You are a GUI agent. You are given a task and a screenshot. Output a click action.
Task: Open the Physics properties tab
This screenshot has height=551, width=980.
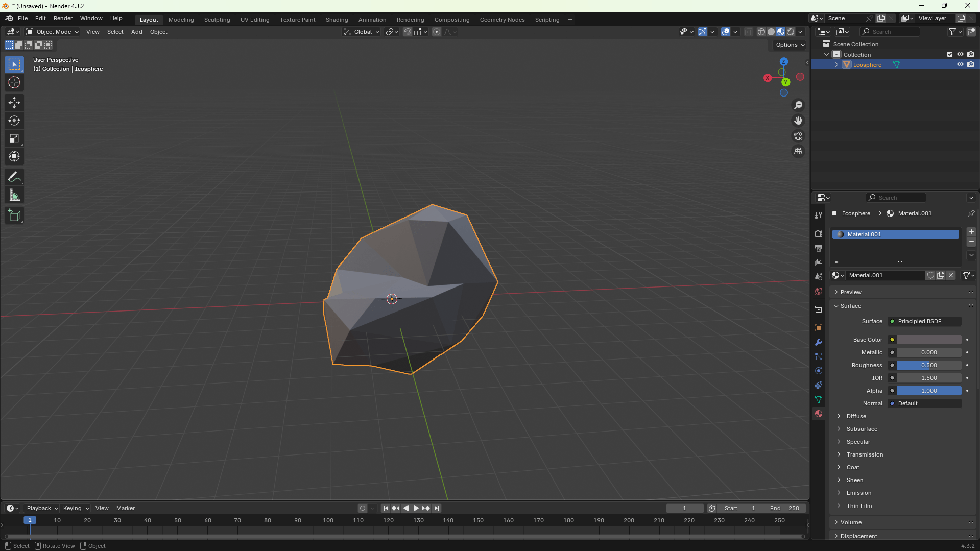click(819, 371)
